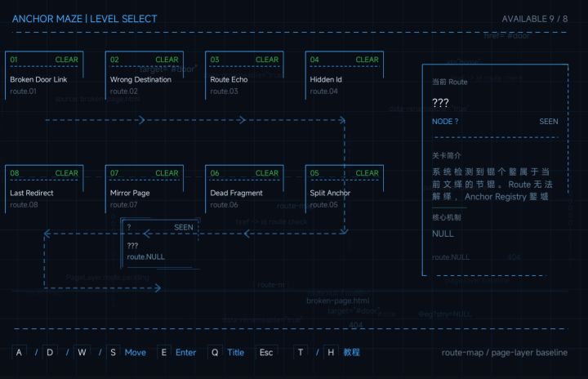This screenshot has width=588, height=379.
Task: Click the H key button
Action: click(331, 352)
